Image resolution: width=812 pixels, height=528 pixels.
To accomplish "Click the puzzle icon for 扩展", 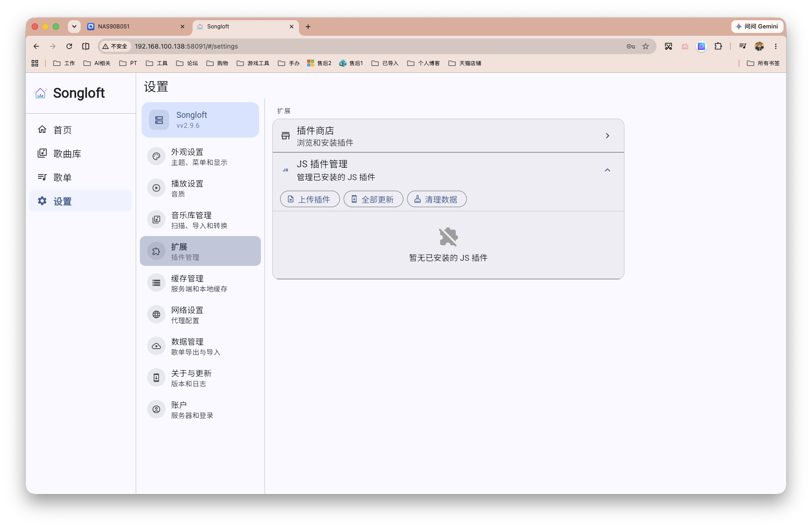I will click(156, 251).
